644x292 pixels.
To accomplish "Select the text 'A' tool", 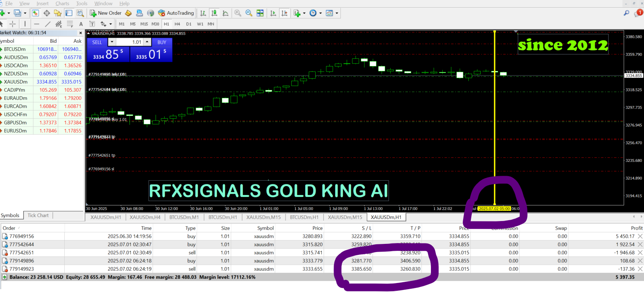I will [81, 24].
